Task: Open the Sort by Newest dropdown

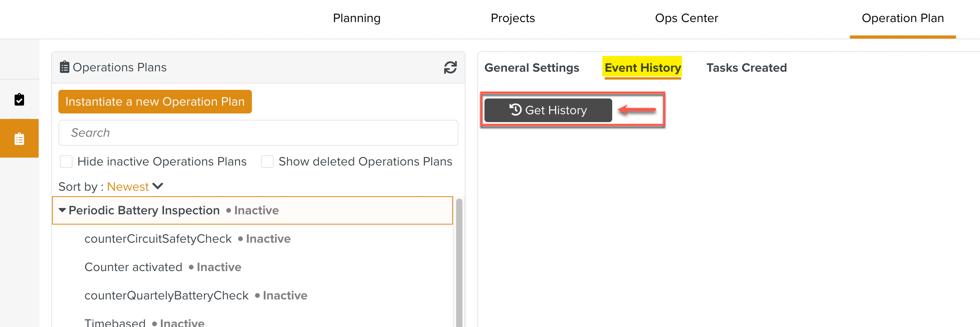Action: point(135,186)
